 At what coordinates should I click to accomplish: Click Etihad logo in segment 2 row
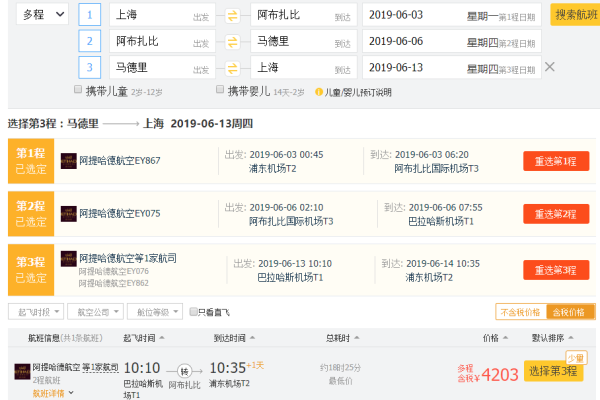click(x=68, y=214)
